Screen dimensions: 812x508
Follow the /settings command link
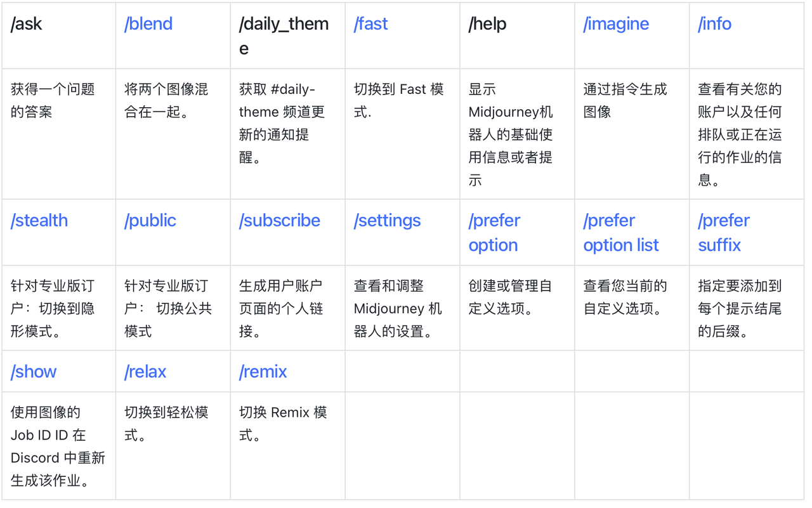[x=387, y=221]
